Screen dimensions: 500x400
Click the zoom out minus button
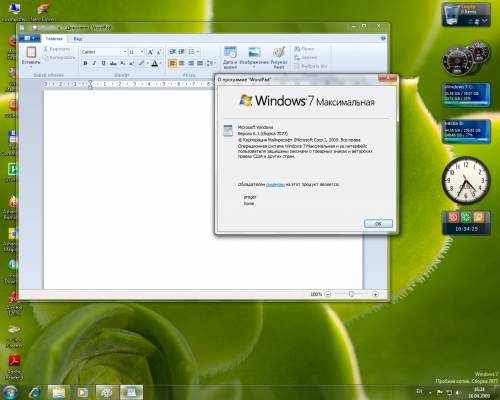point(328,294)
